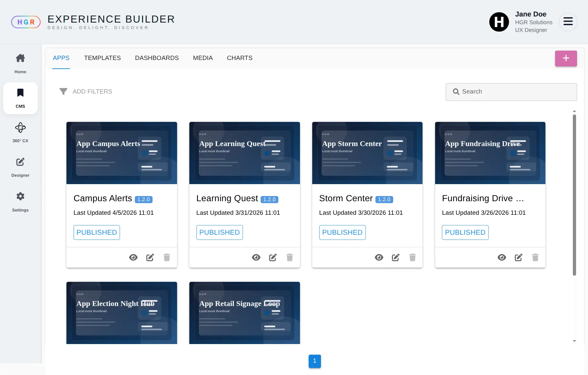Image resolution: width=588 pixels, height=375 pixels.
Task: Preview Fundraising Drive via eye icon
Action: [x=502, y=257]
